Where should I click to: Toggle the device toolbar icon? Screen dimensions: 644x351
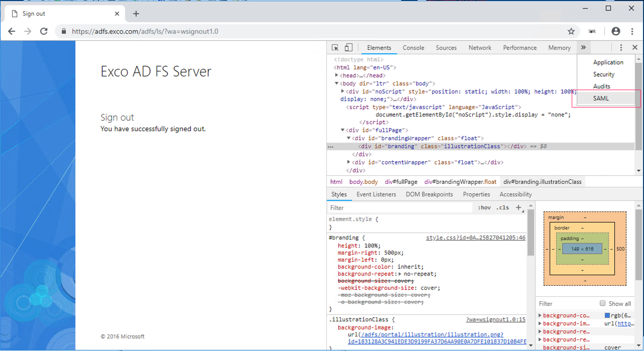click(x=348, y=48)
